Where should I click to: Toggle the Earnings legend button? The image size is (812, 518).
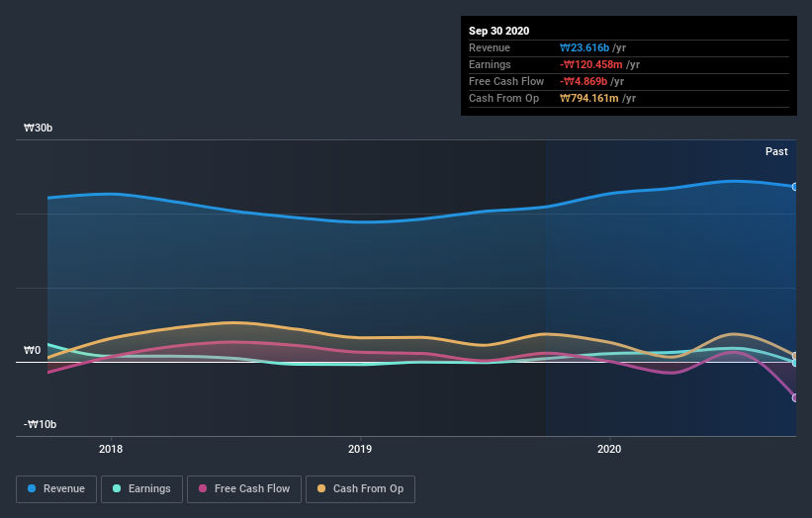pos(141,489)
